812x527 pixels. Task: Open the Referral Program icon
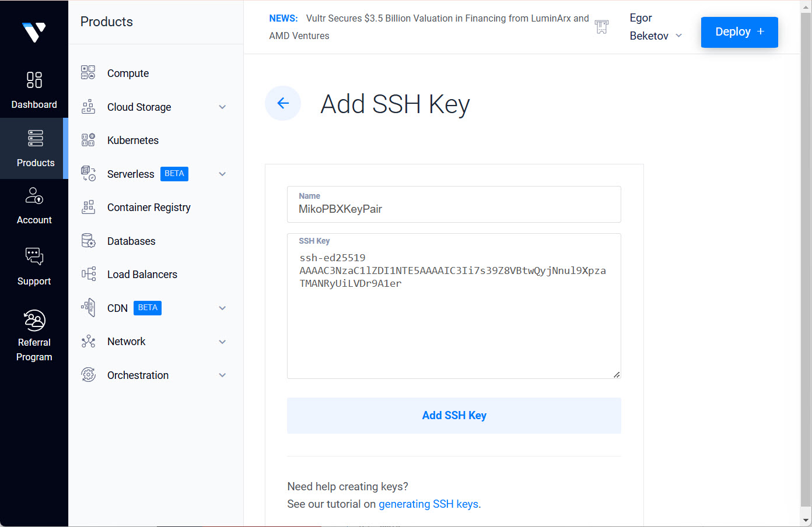(34, 321)
